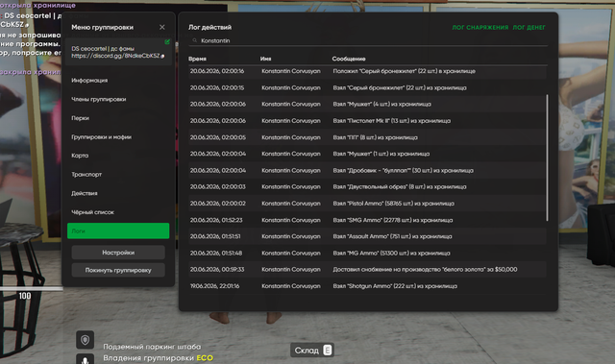Click the search field containing Konstantin
The height and width of the screenshot is (364, 615).
[368, 40]
